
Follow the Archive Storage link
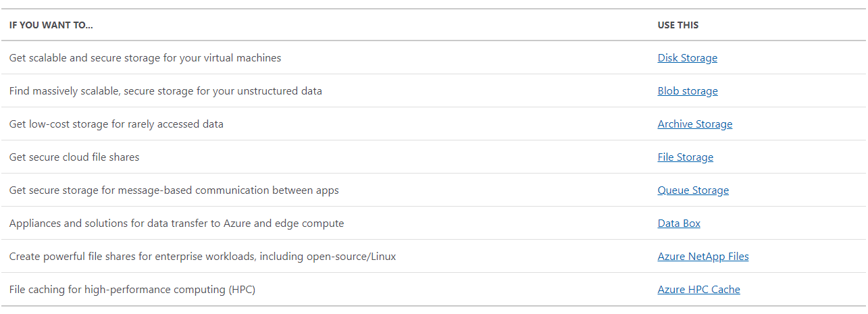pyautogui.click(x=694, y=124)
